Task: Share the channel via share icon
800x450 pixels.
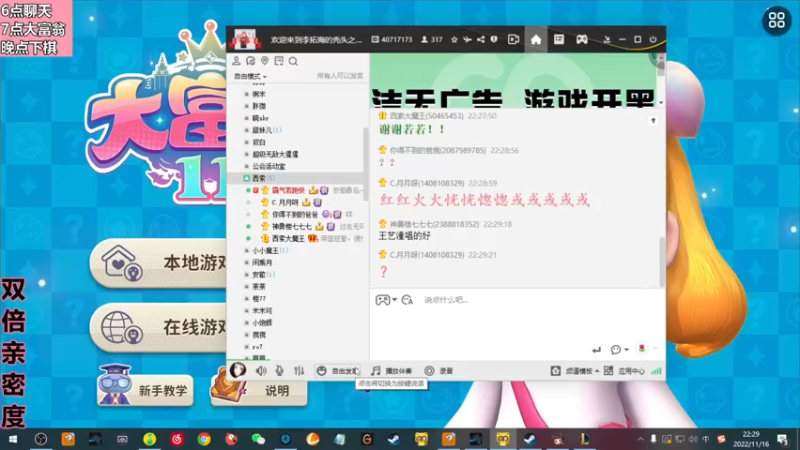Action: [x=481, y=39]
